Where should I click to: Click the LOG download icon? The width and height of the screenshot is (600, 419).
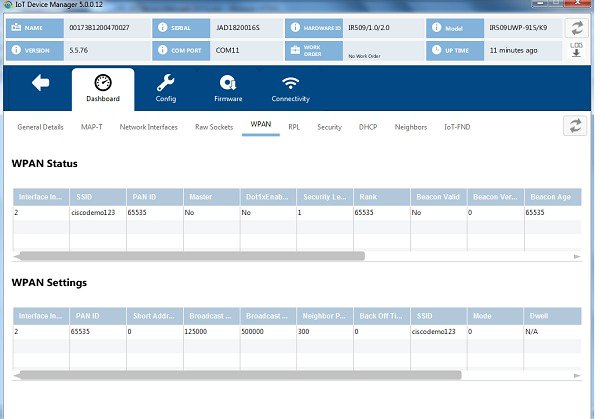[576, 50]
